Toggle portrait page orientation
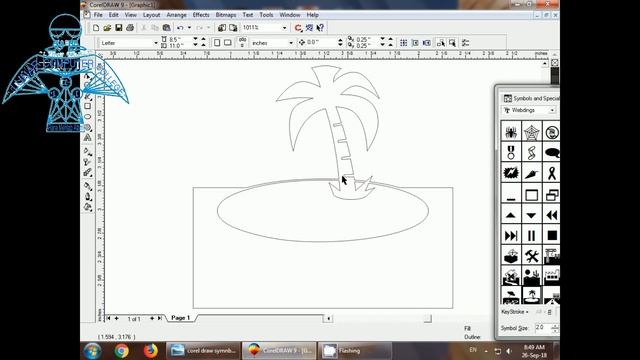Viewport: 640px width, 360px height. (x=217, y=42)
